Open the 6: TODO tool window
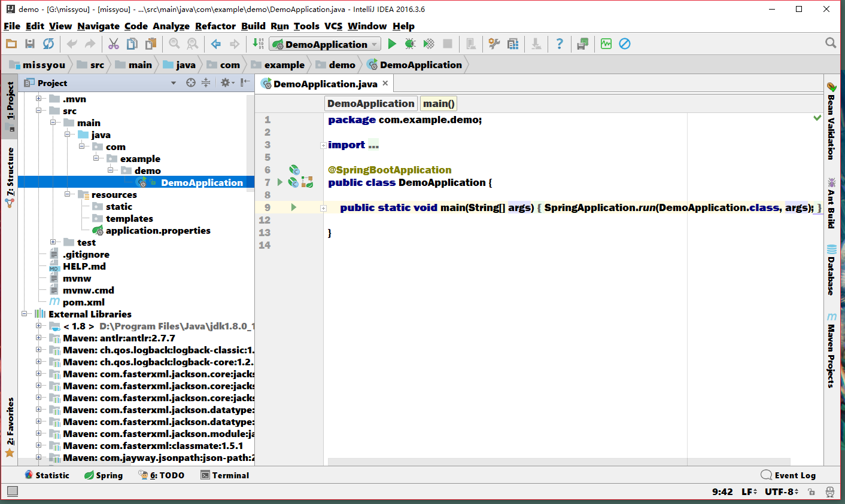 (162, 475)
